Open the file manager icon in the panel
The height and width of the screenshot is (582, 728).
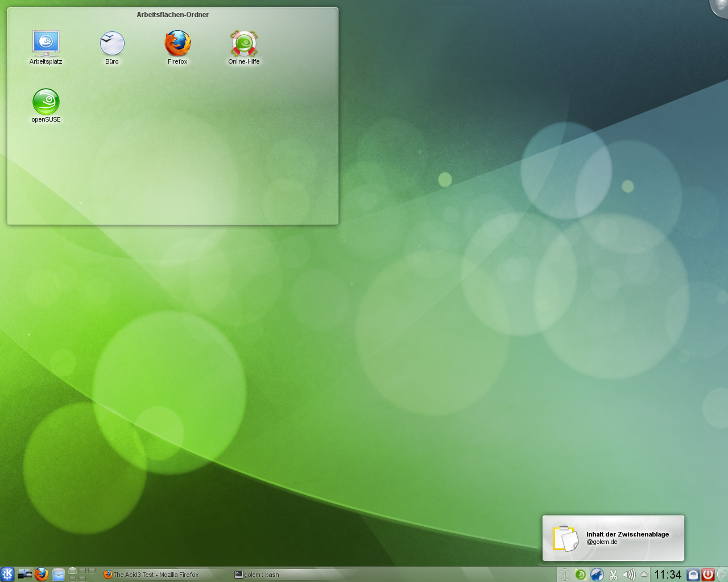coord(59,574)
